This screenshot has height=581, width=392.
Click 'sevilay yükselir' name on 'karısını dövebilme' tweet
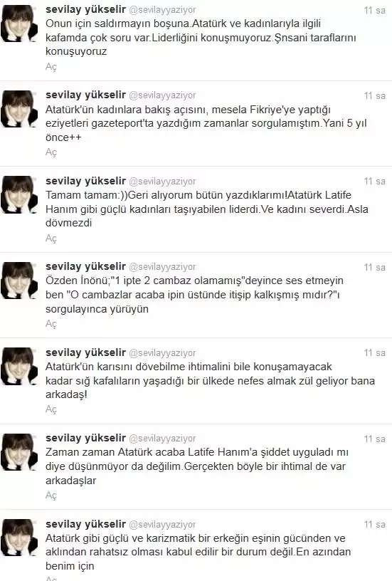tap(86, 352)
